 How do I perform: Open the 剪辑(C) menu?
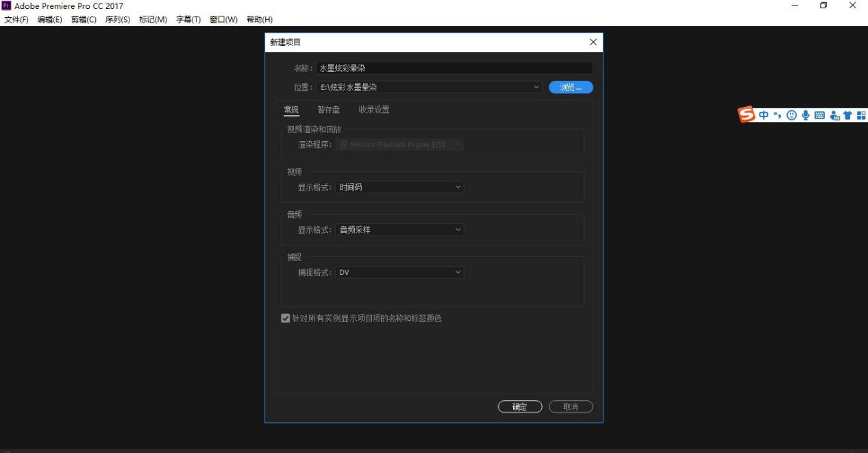(x=84, y=19)
